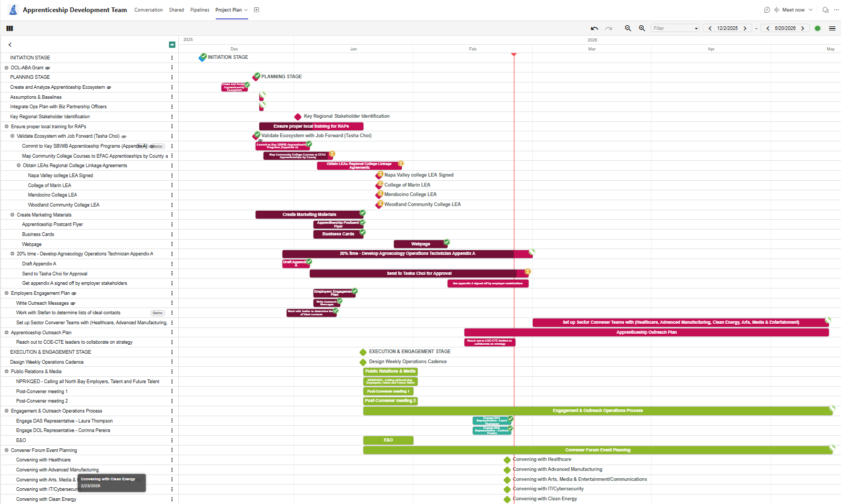Click PLANNING STAGE milestone diamond
This screenshot has height=504, width=841.
[x=256, y=77]
